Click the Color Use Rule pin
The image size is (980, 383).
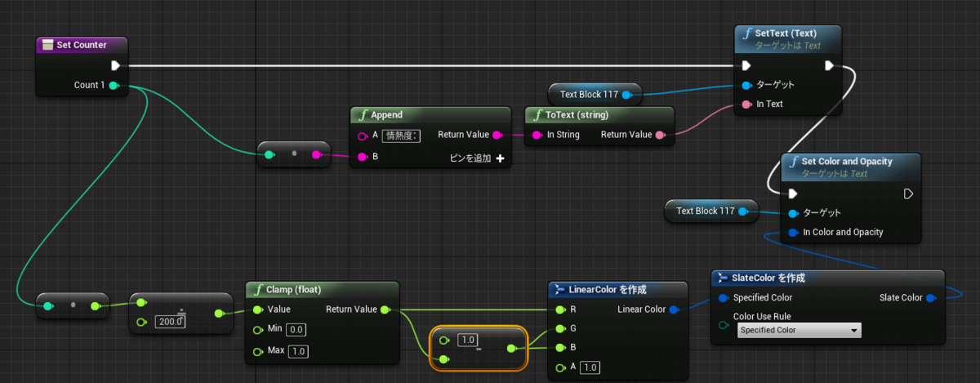click(724, 324)
